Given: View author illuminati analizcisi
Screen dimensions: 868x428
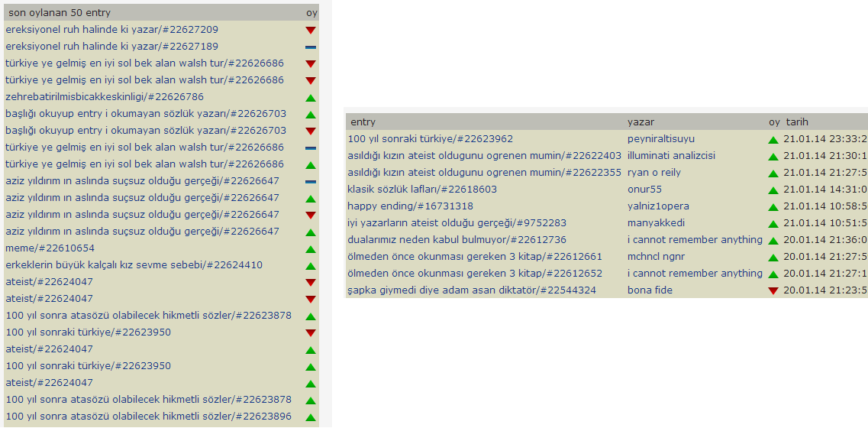Looking at the screenshot, I should pos(671,156).
